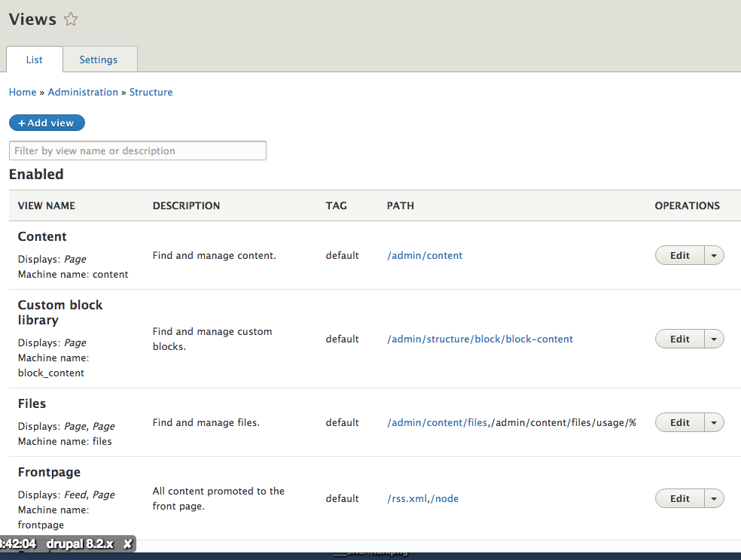
Task: Close the Drupal development toolbar with its X
Action: point(127,543)
